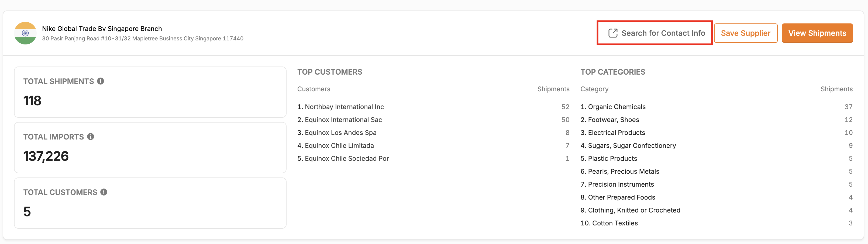Open Equinox Los Andes Spa customer

tap(341, 133)
